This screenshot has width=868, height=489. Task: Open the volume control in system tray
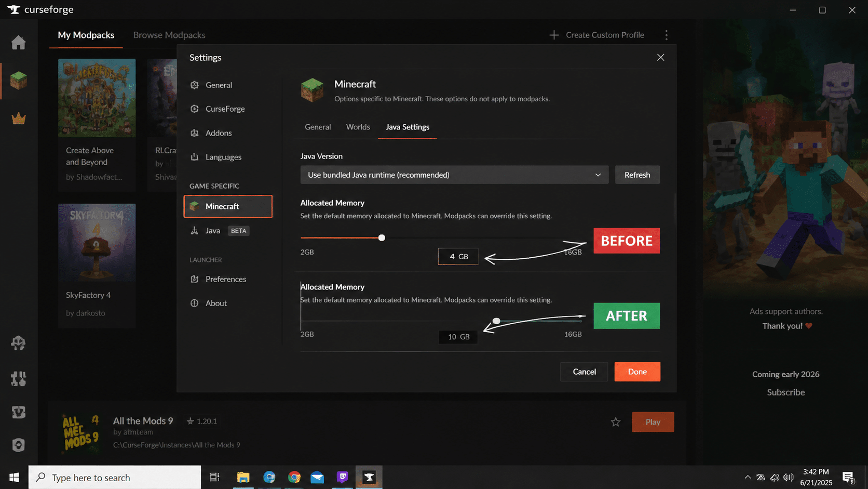789,478
